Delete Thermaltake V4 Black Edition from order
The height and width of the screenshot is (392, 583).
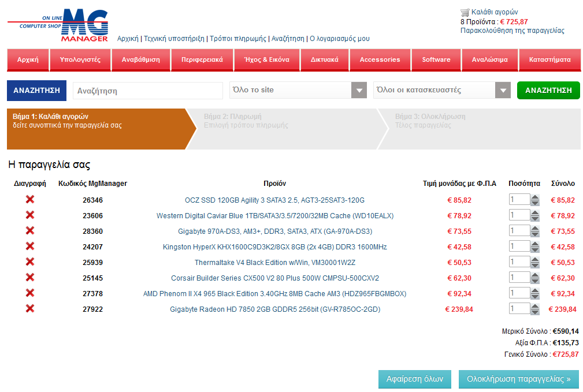(x=30, y=262)
